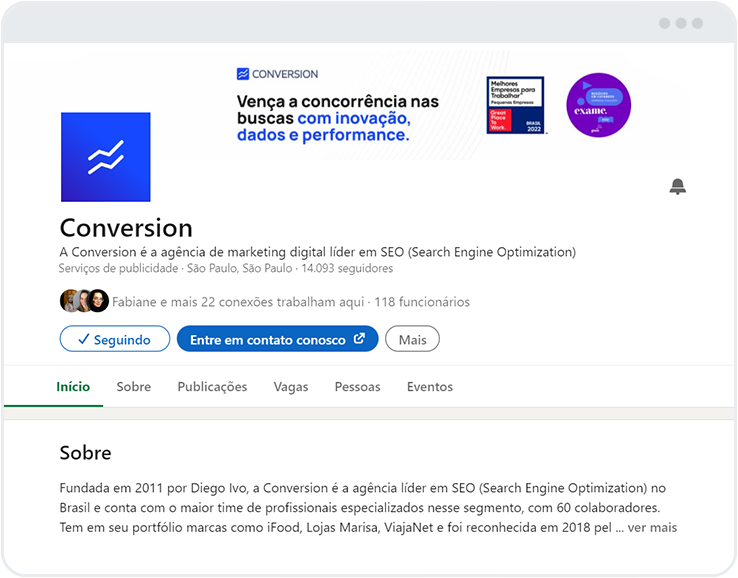
Task: Go to the Vagas tab
Action: click(291, 387)
